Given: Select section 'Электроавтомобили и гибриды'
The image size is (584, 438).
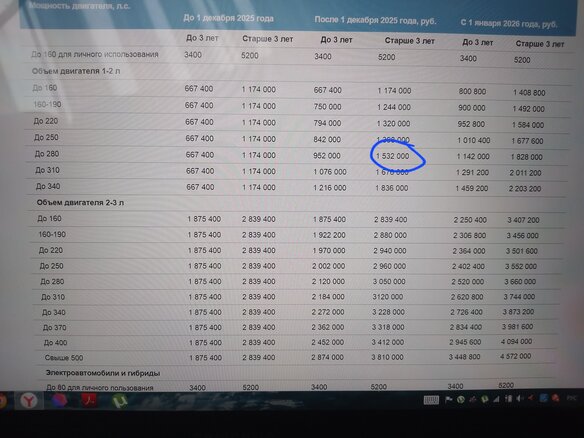Looking at the screenshot, I should point(103,373).
